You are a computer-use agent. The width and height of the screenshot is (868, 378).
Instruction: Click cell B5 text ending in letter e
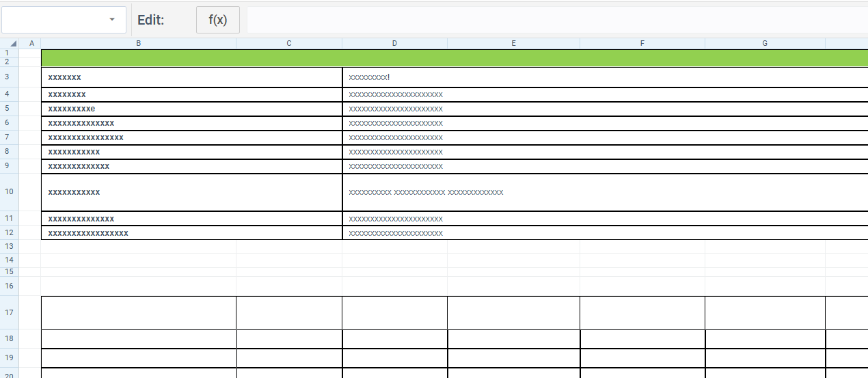(x=72, y=109)
